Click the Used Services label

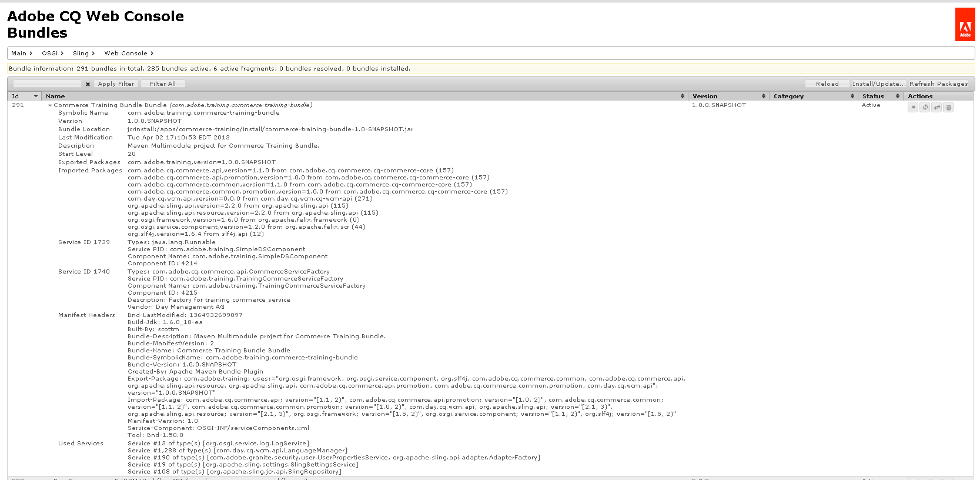pos(81,444)
